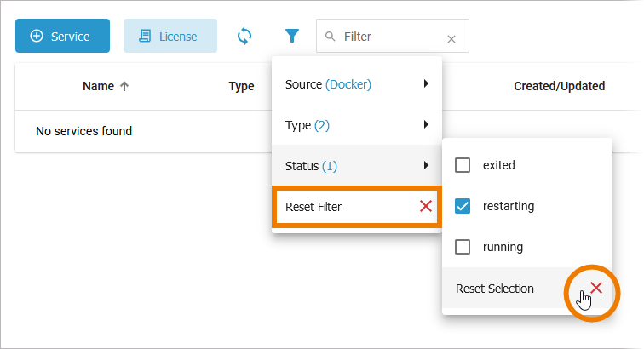Click the plus icon on Service button
Screen dimensions: 644x349
pos(37,36)
